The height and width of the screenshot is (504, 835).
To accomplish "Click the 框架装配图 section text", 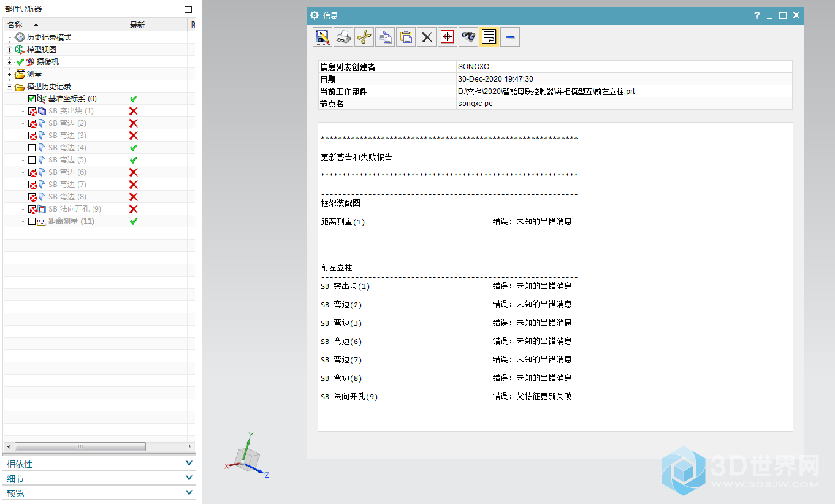I will (340, 203).
